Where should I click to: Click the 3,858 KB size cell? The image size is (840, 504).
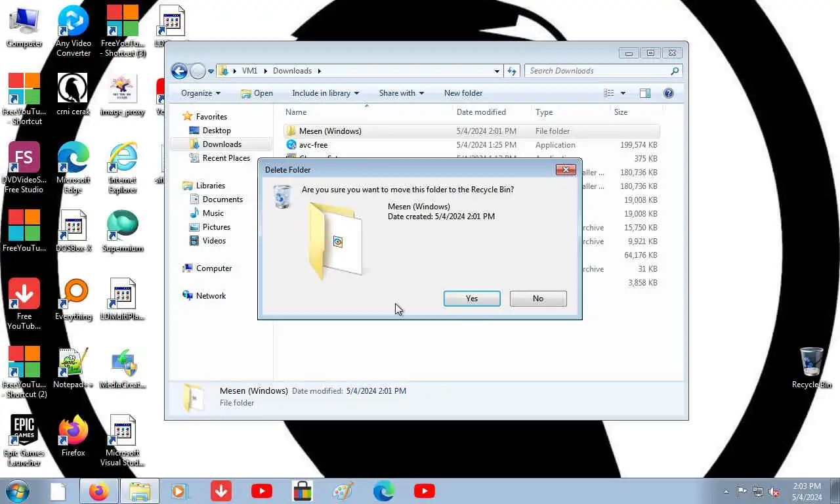click(x=642, y=283)
